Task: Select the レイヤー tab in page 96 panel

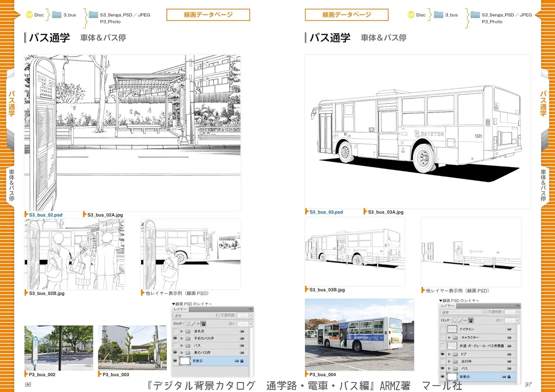Action: (180, 309)
